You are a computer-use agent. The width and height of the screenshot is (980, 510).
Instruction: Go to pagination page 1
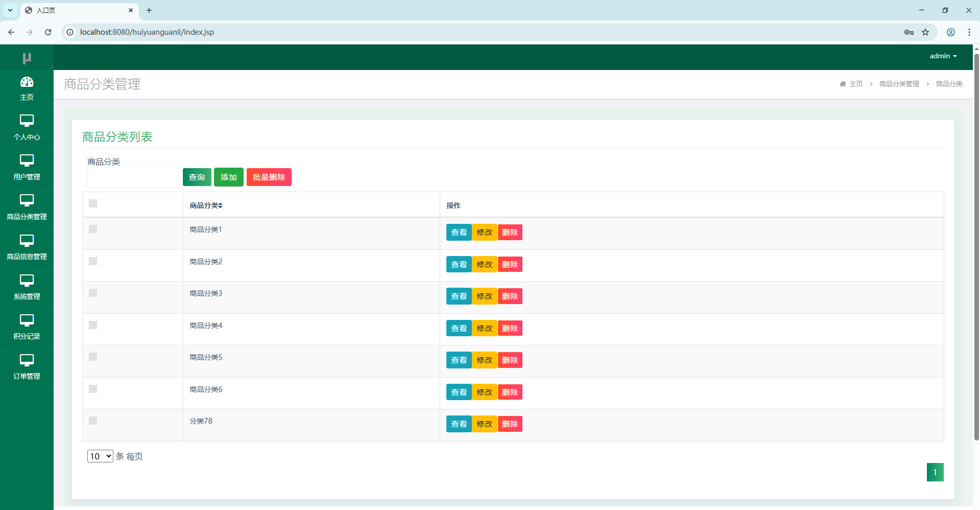pos(935,472)
